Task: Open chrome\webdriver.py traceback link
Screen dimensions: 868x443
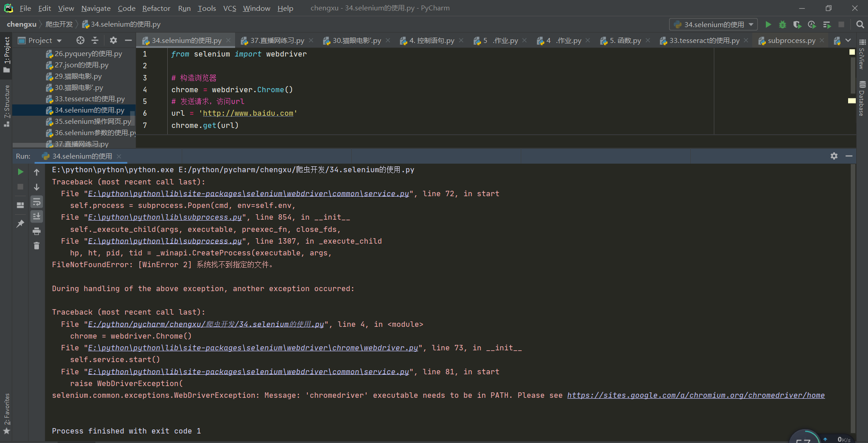Action: (x=253, y=348)
